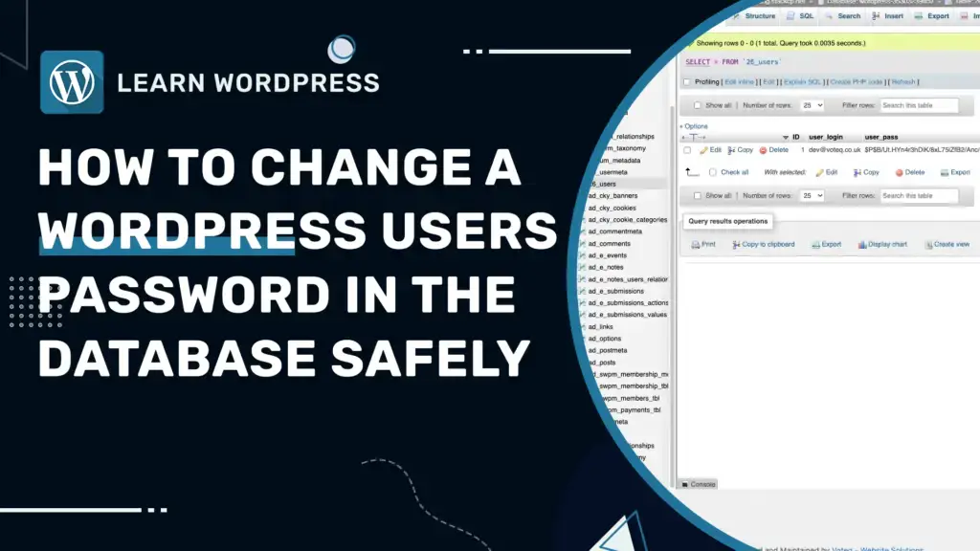Click the table icon beside ad_e_notes
The width and height of the screenshot is (980, 551).
click(x=583, y=268)
